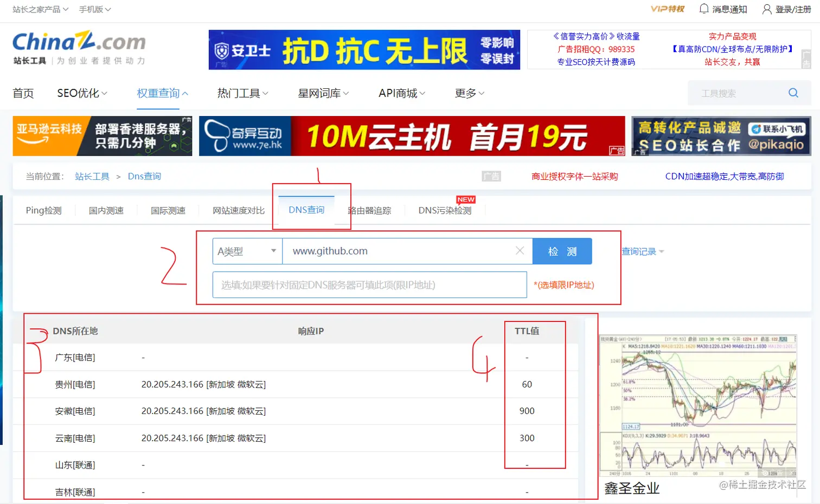Open the 高转化产品诚邀 SEO banner

(x=721, y=136)
